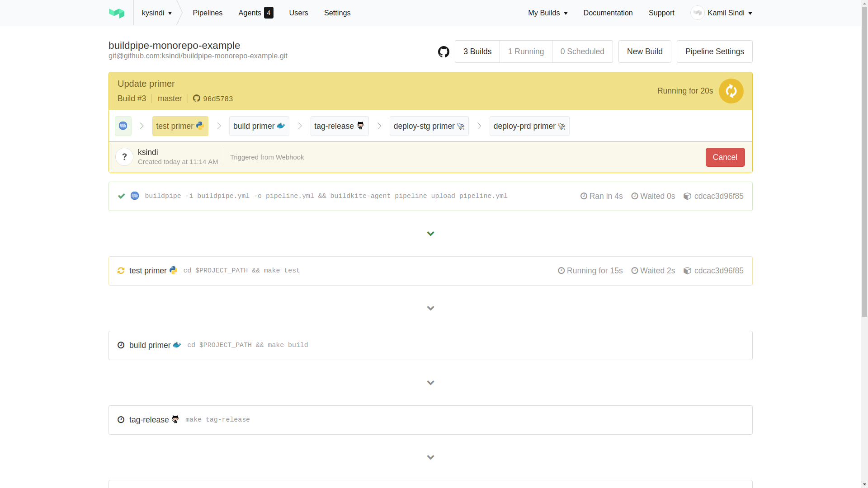Click the test primer step icon
This screenshot has height=488, width=868.
pyautogui.click(x=200, y=126)
